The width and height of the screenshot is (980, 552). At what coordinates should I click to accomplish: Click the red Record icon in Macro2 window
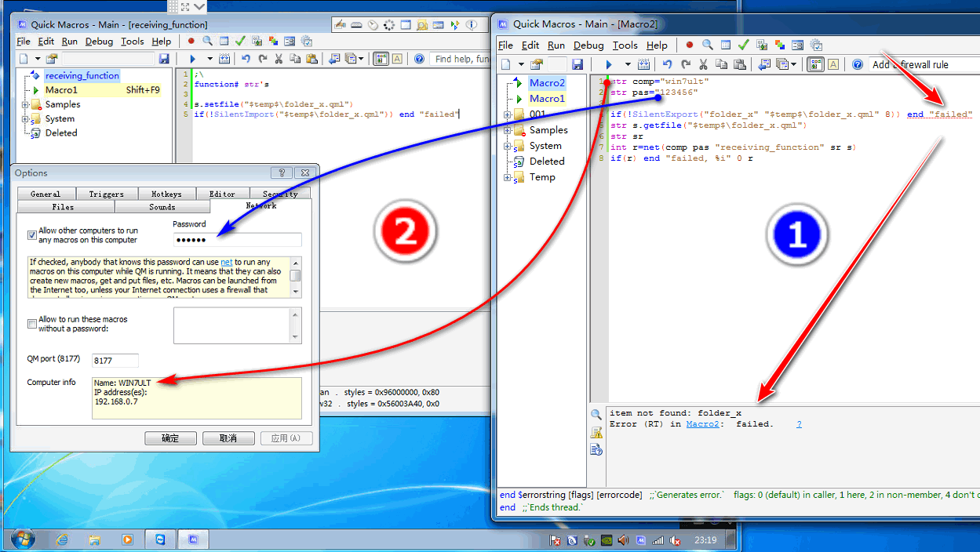tap(690, 45)
